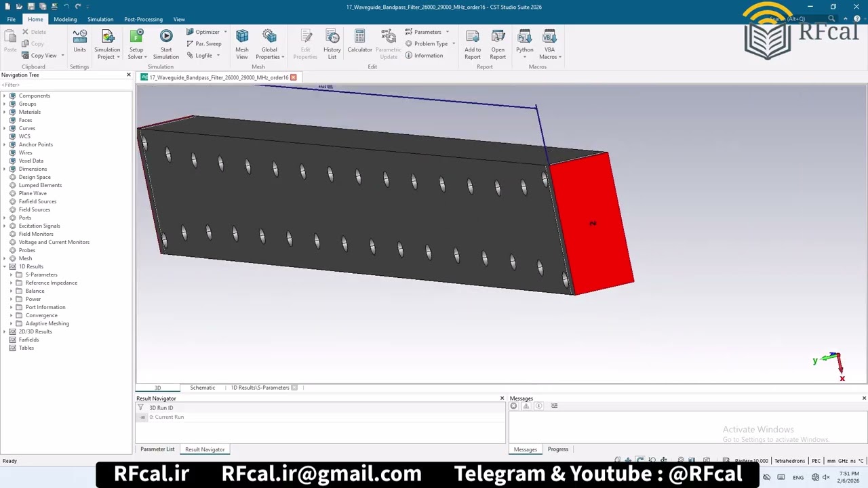Show the Information dialog
Screen dimensions: 868x488
pyautogui.click(x=424, y=56)
